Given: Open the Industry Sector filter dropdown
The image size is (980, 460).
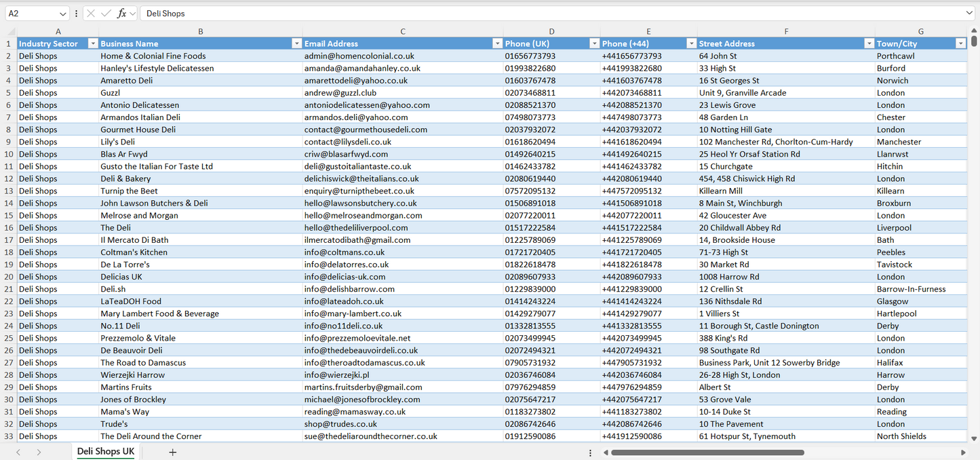Looking at the screenshot, I should click(92, 43).
